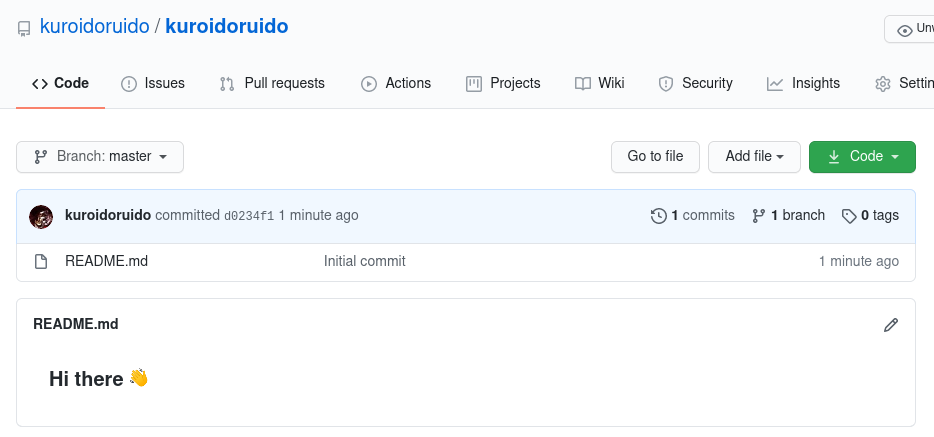Expand the Branch: master dropdown

pos(100,157)
